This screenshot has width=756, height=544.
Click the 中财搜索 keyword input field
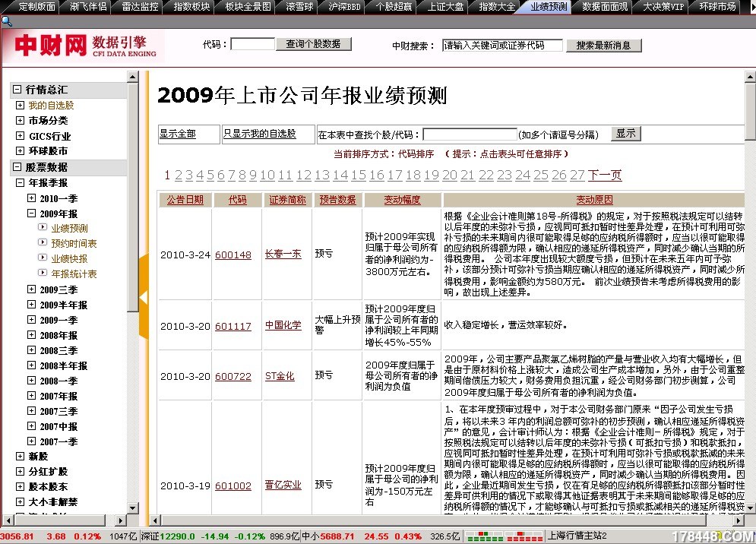pyautogui.click(x=502, y=46)
